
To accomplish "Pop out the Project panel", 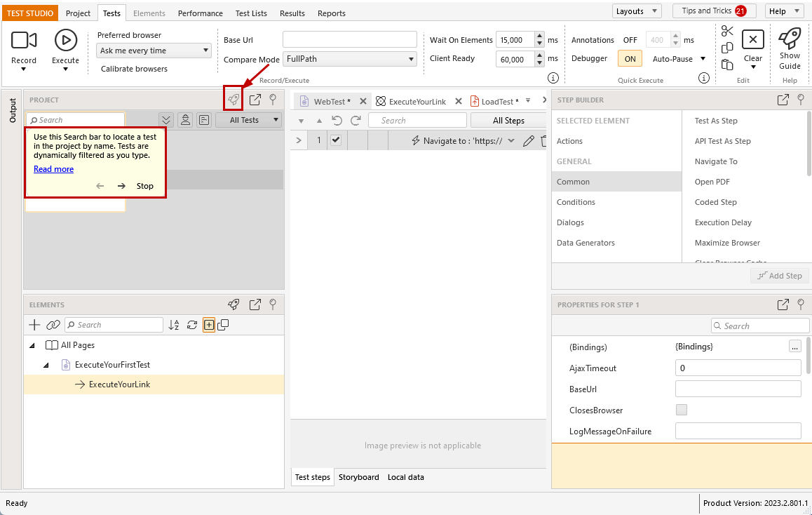I will (255, 100).
